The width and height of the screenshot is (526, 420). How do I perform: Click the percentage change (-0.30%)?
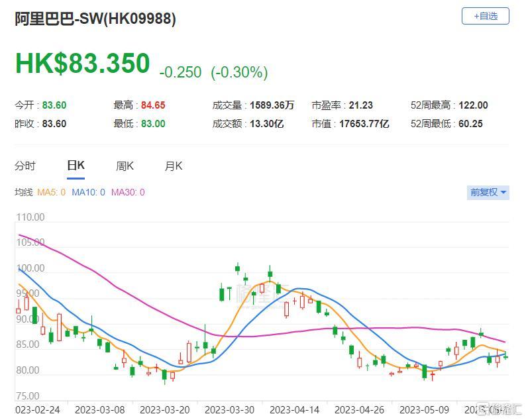(239, 72)
